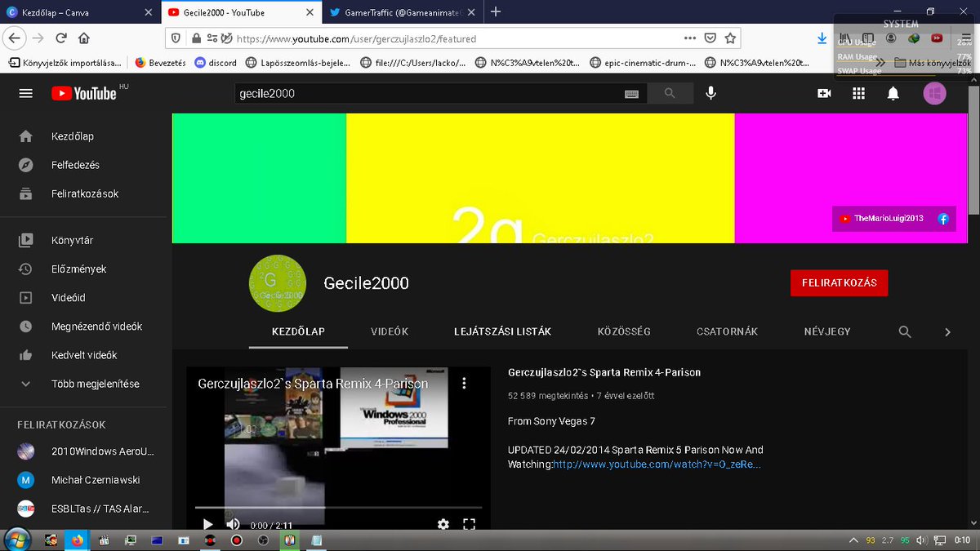This screenshot has width=980, height=551.
Task: Search within the channel using magnifier icon
Action: pyautogui.click(x=905, y=331)
